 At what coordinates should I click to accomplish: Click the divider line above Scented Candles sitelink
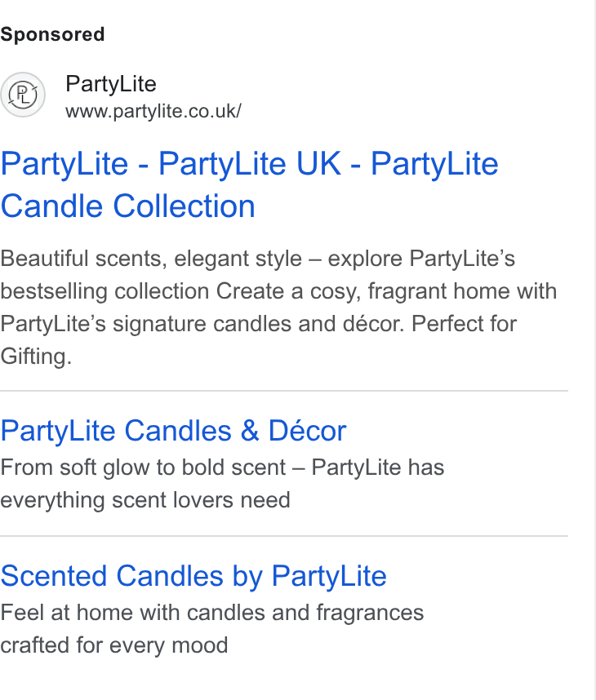284,536
